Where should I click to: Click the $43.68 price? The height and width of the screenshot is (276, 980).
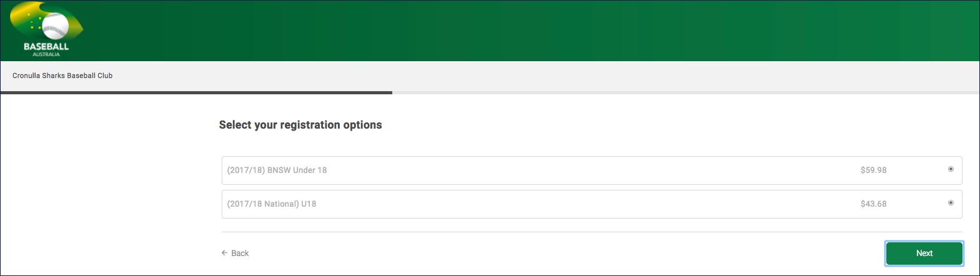point(873,204)
